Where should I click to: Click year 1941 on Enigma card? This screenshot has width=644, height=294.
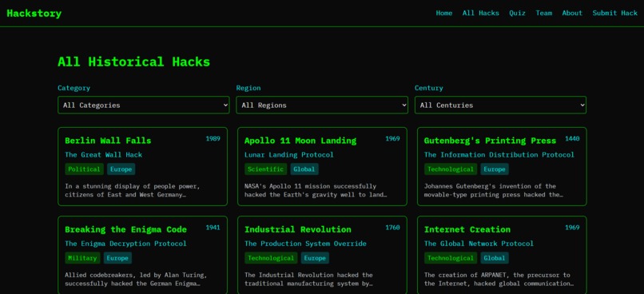(x=213, y=228)
